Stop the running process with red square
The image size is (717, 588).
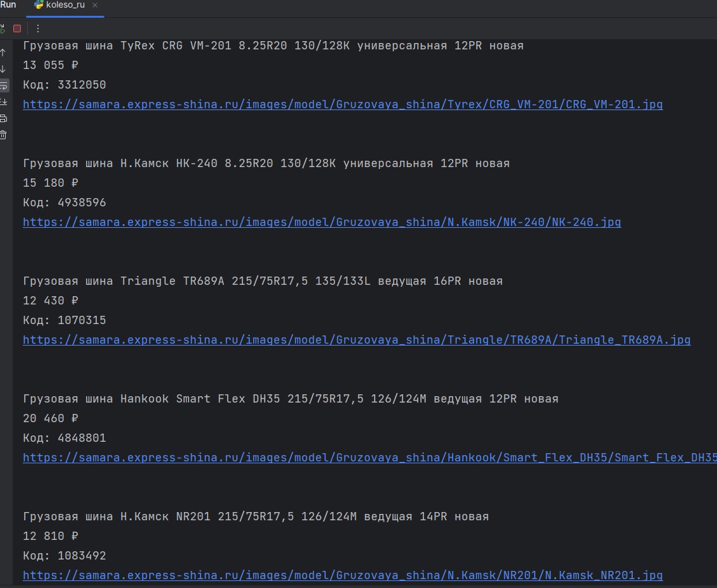(x=17, y=28)
